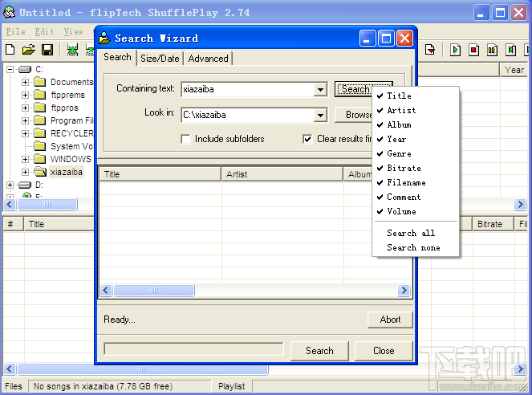Click the D: drive icon in tree
The height and width of the screenshot is (395, 532).
(25, 185)
